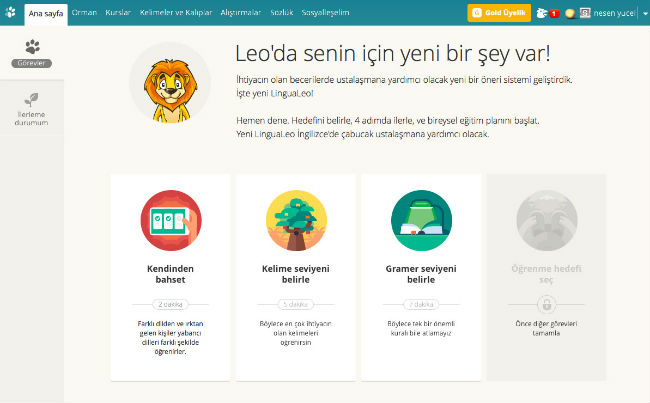The image size is (650, 403).
Task: Click the gold coin icon in top bar
Action: (569, 13)
